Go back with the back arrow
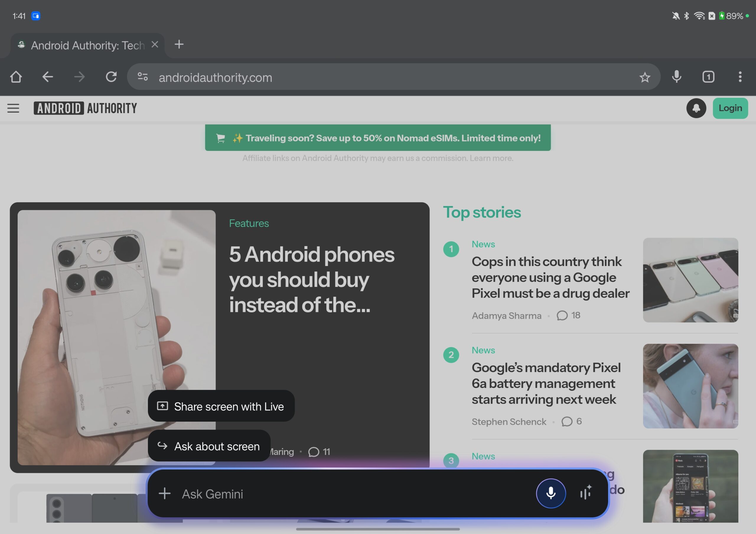Image resolution: width=756 pixels, height=534 pixels. click(48, 77)
